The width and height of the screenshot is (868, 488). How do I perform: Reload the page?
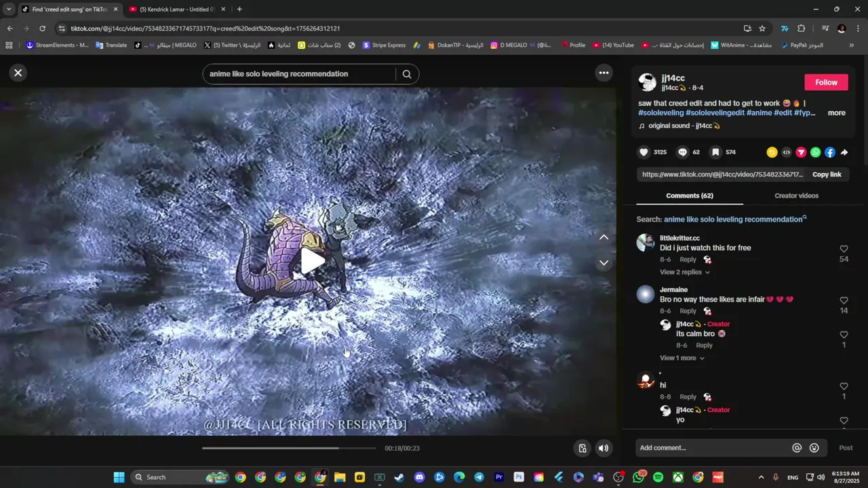click(x=42, y=28)
